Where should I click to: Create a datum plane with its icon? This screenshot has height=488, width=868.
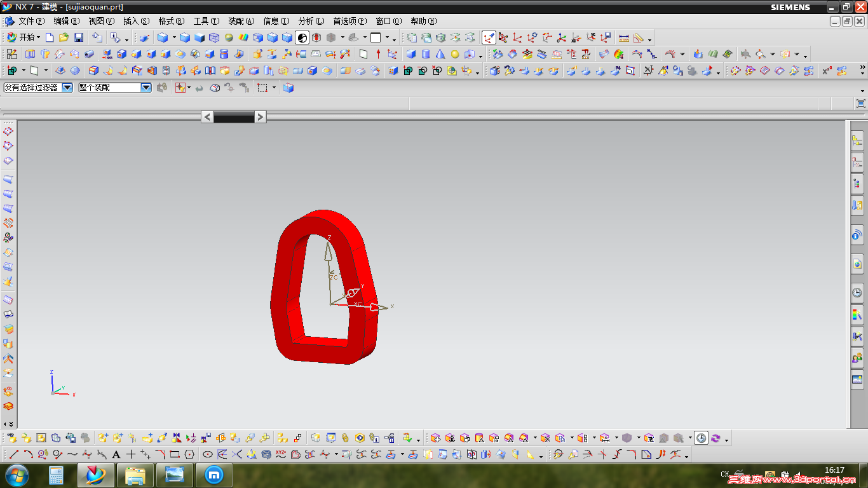363,54
